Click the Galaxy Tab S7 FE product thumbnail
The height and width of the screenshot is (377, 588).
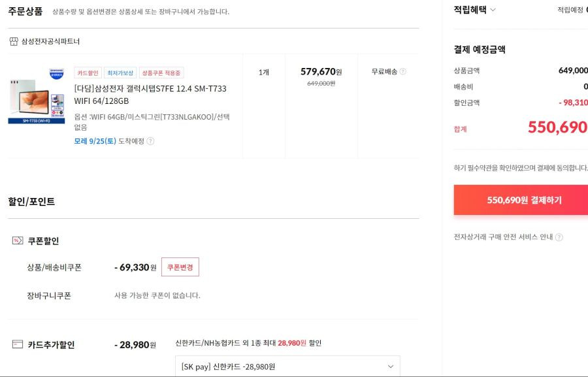coord(37,95)
